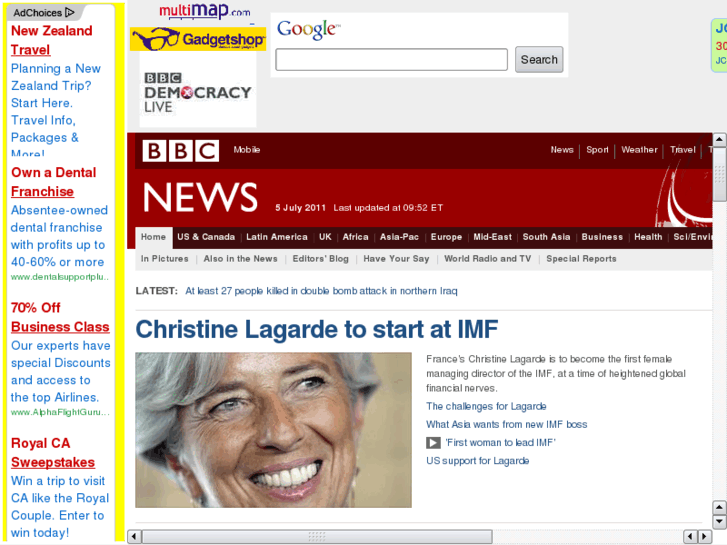727x545 pixels.
Task: Click the Christine Lagarde photo
Action: point(274,430)
